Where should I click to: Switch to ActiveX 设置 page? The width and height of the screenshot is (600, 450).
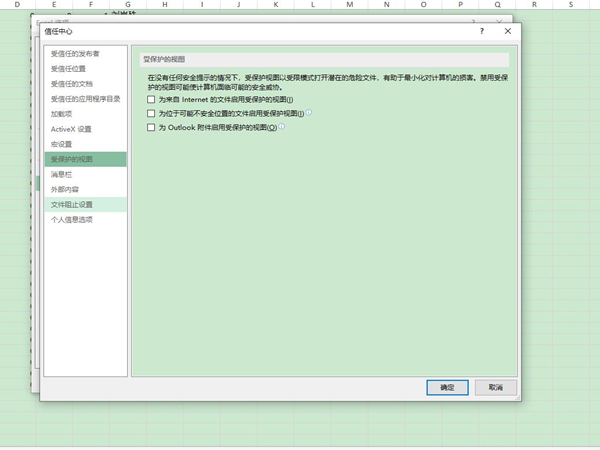pyautogui.click(x=85, y=129)
